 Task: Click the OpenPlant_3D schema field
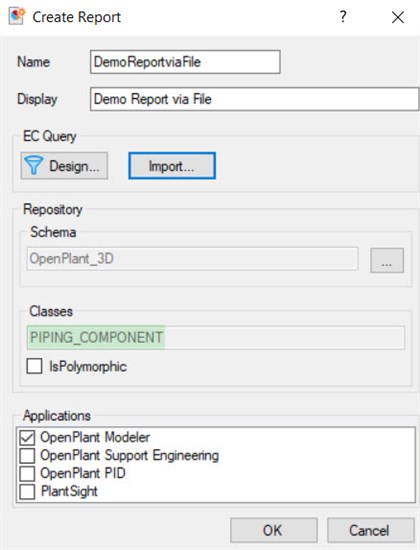pyautogui.click(x=192, y=259)
